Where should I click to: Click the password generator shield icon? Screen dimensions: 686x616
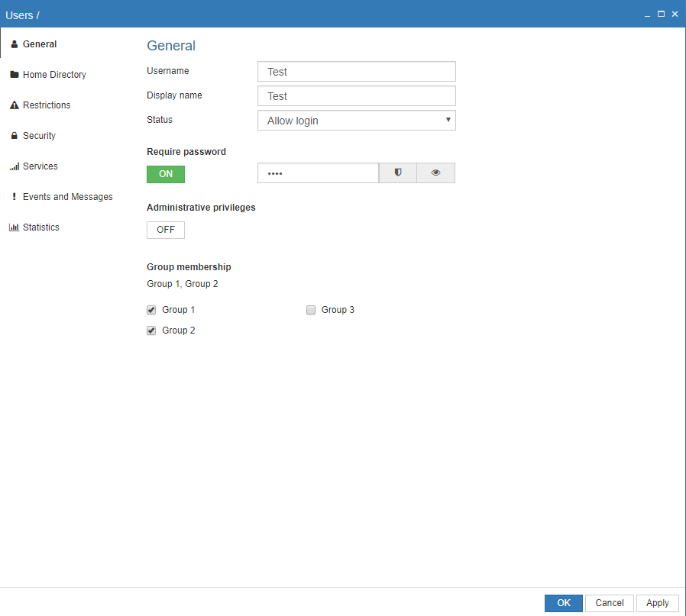397,173
